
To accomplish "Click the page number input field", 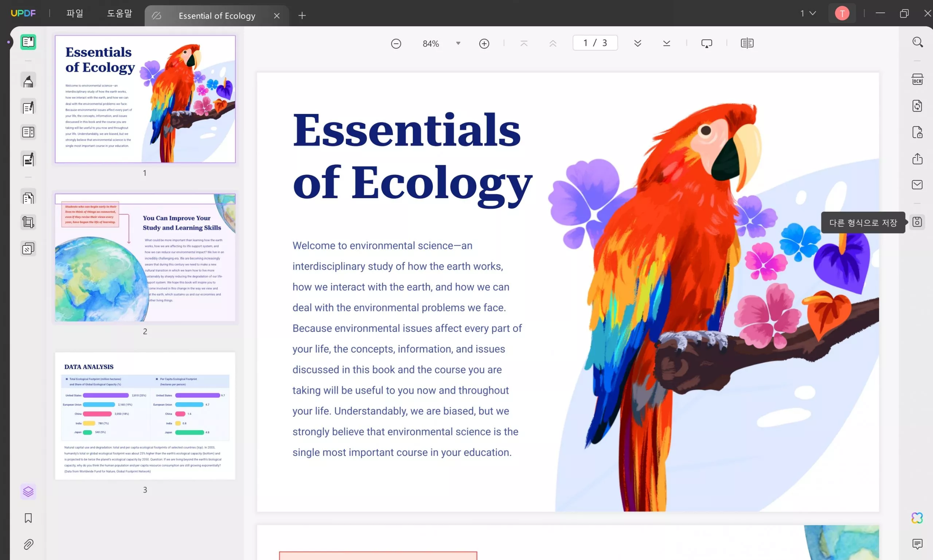I will pos(595,43).
